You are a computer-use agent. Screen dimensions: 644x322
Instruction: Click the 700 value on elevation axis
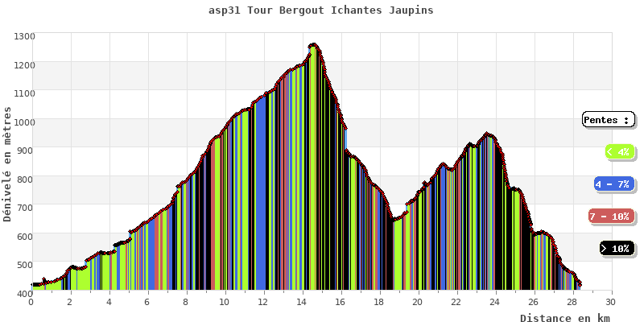(x=27, y=208)
